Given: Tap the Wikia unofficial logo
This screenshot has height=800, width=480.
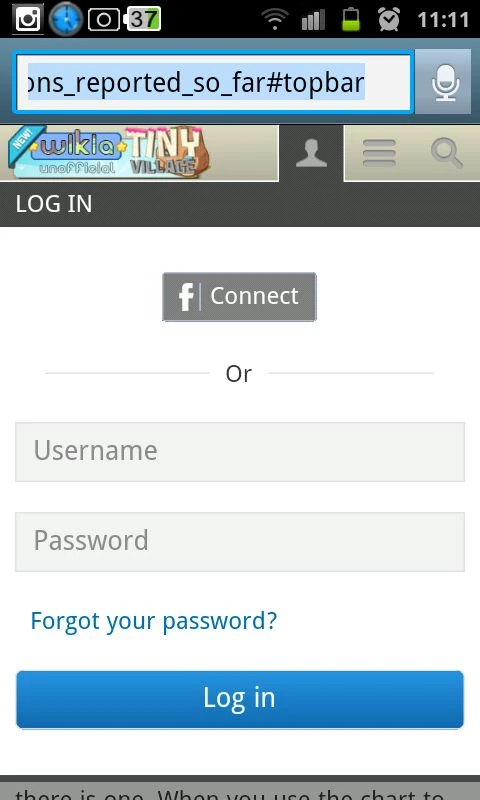Looking at the screenshot, I should (64, 153).
